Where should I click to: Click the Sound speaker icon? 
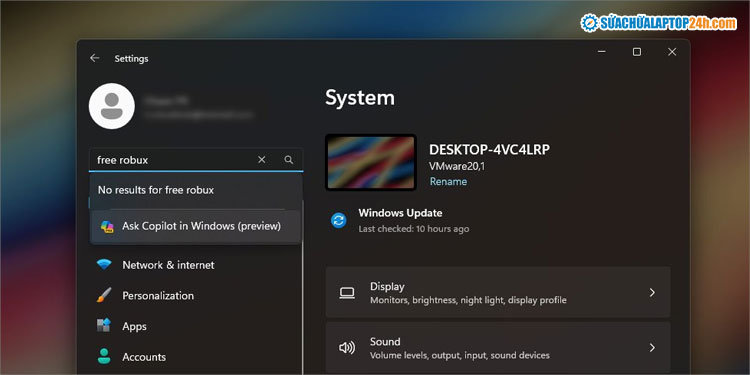coord(347,348)
